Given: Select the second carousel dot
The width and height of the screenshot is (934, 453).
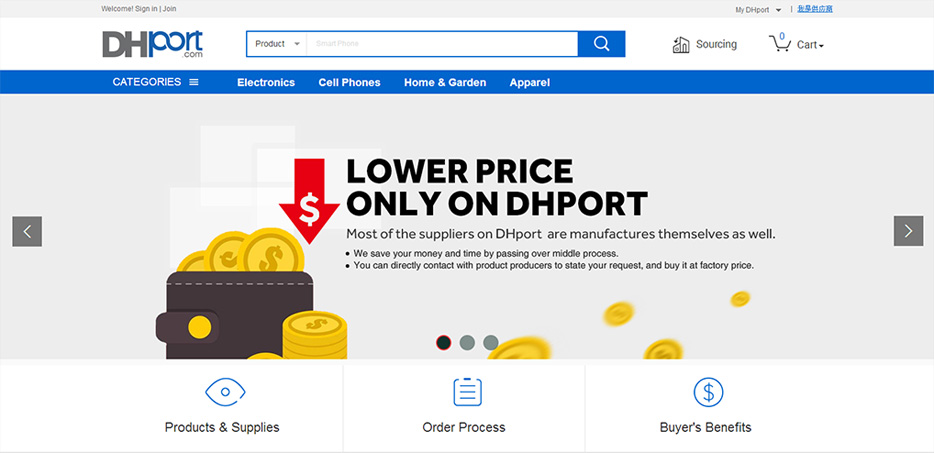Looking at the screenshot, I should 467,343.
